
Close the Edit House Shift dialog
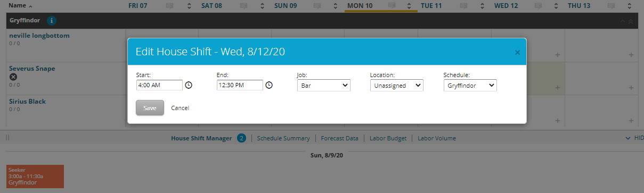click(x=517, y=52)
